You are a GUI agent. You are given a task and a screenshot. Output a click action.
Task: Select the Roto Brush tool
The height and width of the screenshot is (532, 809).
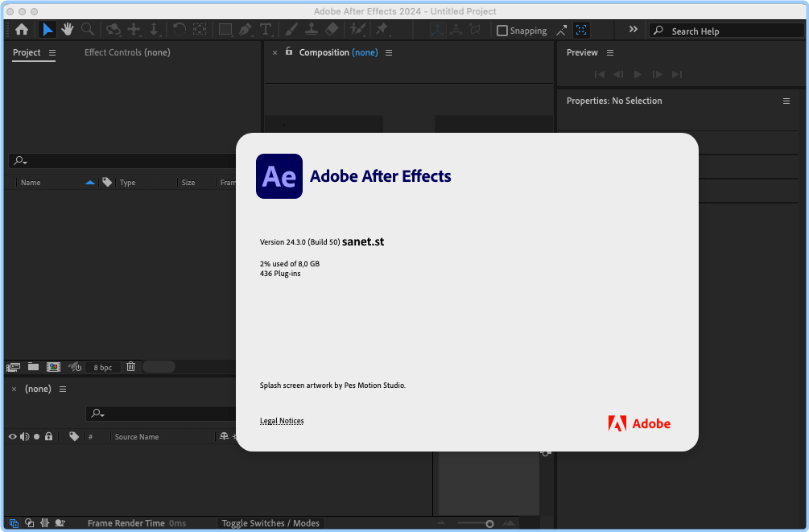357,30
